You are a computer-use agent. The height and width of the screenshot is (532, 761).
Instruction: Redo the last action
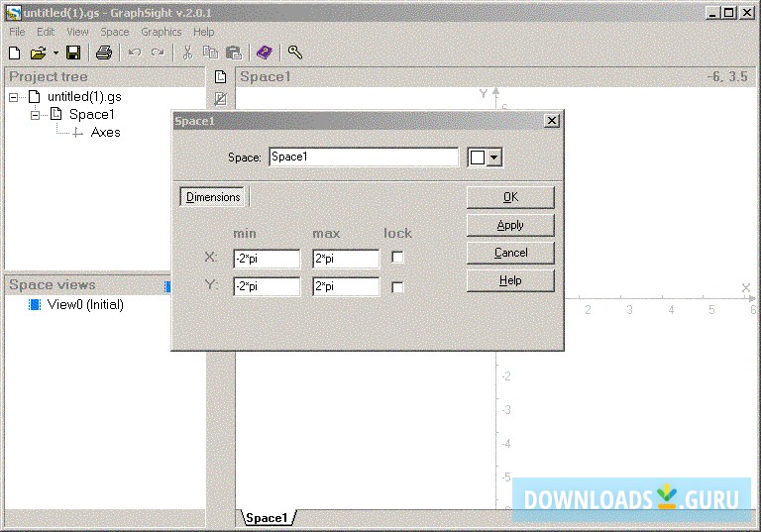click(158, 53)
